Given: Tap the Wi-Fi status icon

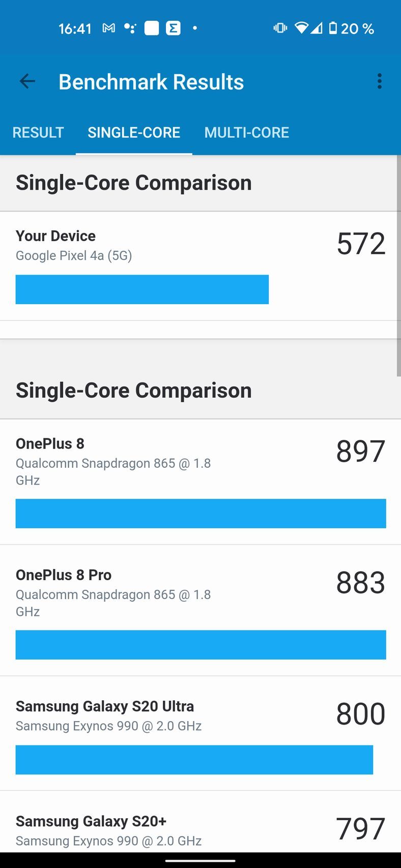Looking at the screenshot, I should coord(301,28).
